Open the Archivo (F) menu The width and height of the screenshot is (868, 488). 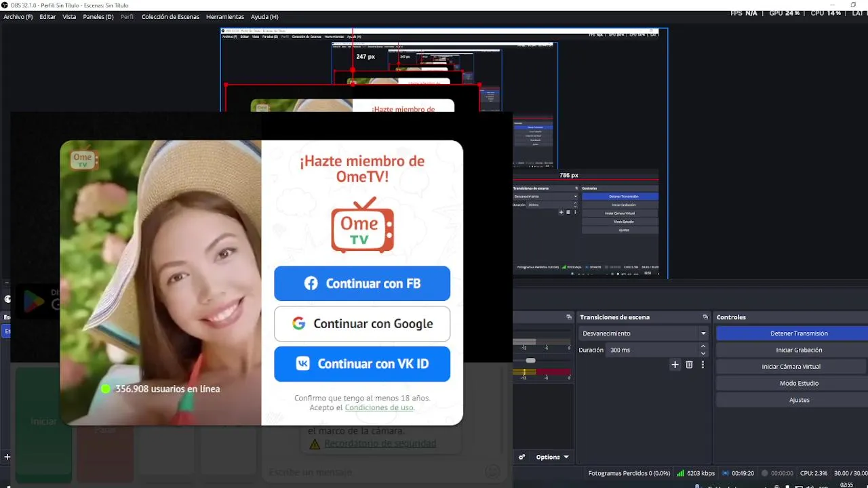[x=18, y=17]
